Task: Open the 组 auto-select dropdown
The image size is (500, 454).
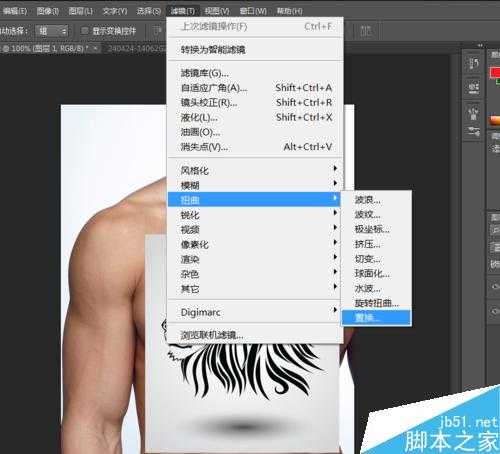Action: click(52, 31)
